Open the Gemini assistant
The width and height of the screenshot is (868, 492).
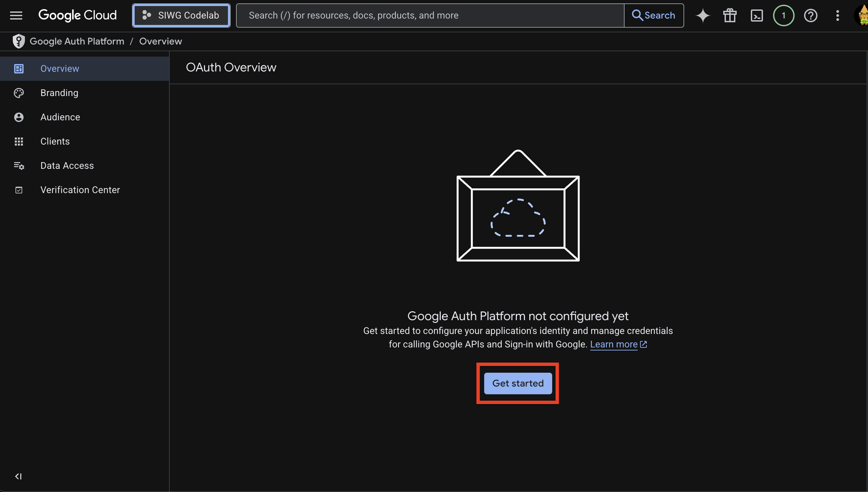pos(703,15)
